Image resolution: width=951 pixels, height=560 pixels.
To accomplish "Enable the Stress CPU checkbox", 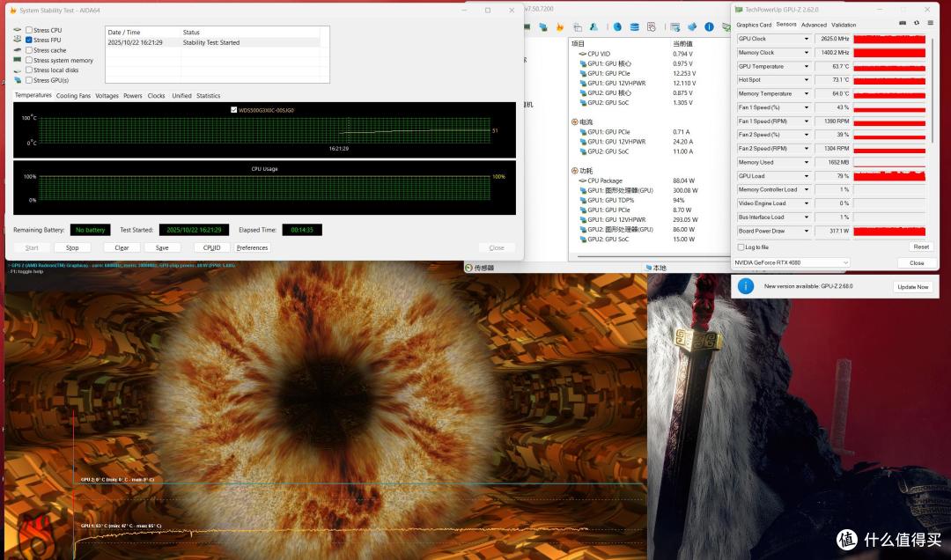I will coord(29,30).
